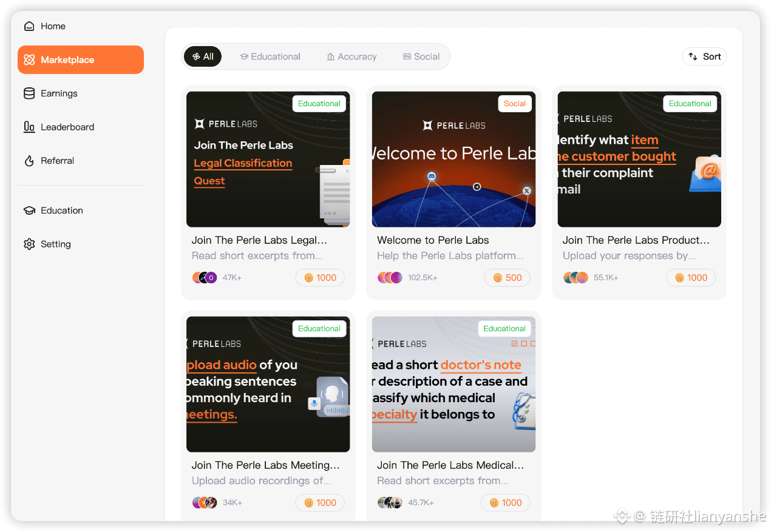Open the Home page
This screenshot has width=771, height=532.
(81, 26)
